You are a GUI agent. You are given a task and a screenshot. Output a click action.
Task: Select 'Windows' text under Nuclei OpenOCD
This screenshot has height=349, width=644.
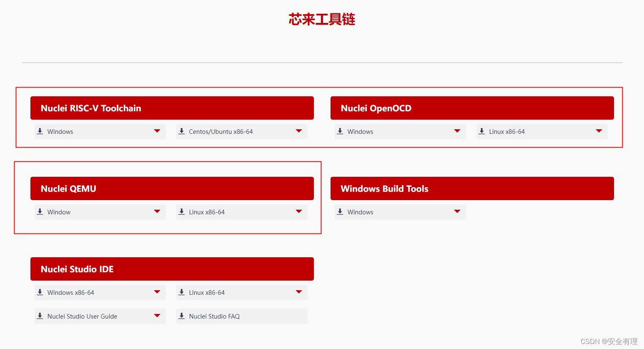click(x=360, y=132)
